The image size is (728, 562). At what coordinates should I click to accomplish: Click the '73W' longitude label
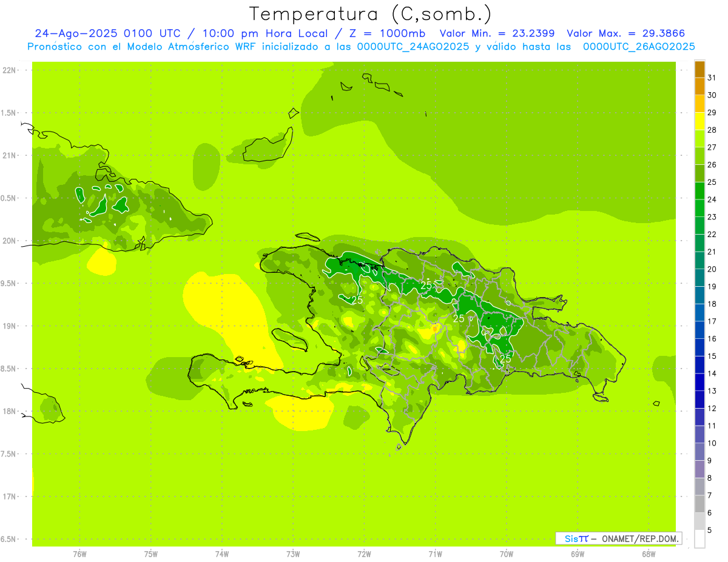tap(293, 554)
